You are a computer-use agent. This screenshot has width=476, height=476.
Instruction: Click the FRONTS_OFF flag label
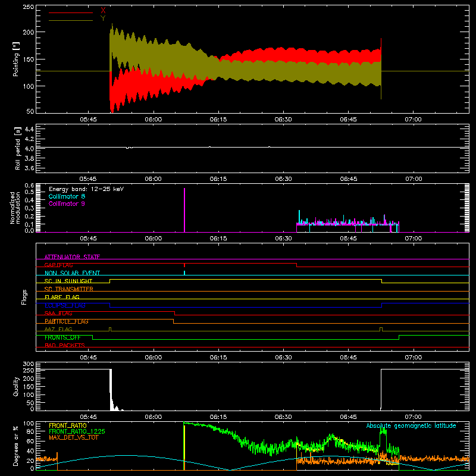[x=62, y=337]
